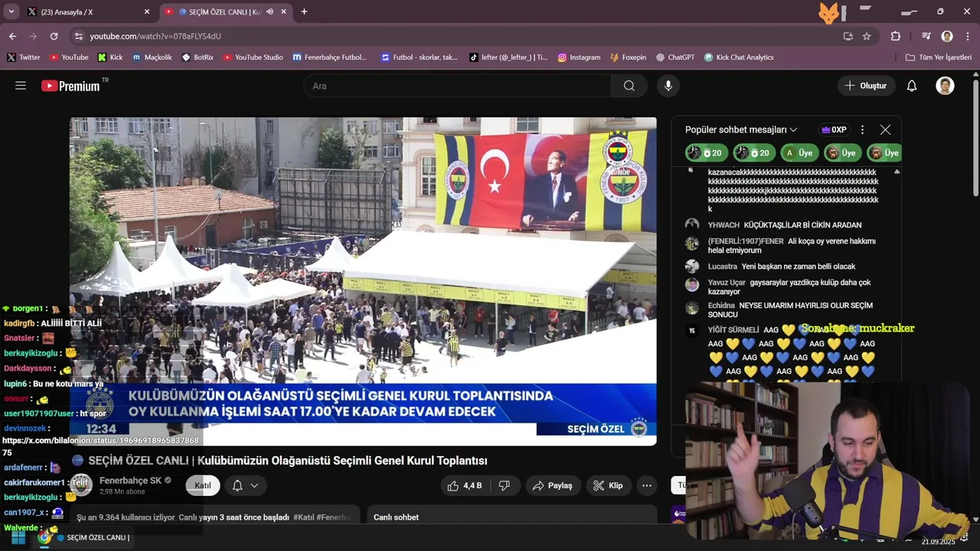Open the Maçkolik bookmark

[152, 57]
